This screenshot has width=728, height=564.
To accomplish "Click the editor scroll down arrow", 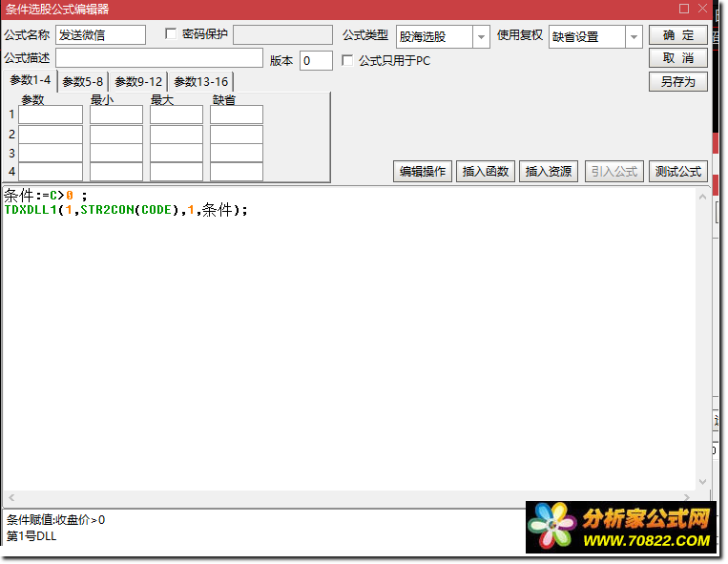I will pyautogui.click(x=702, y=482).
